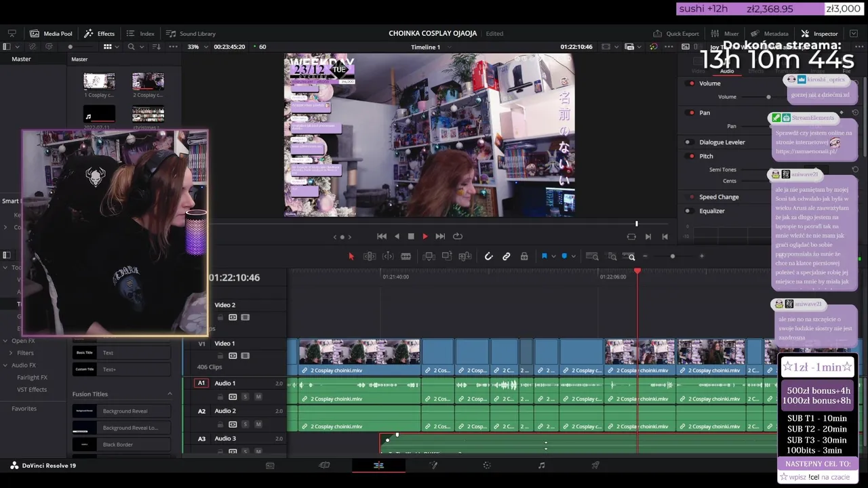The height and width of the screenshot is (488, 868).
Task: Open the Index panel
Action: (x=140, y=33)
